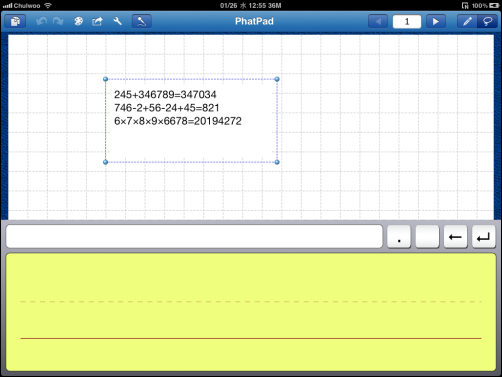This screenshot has width=502, height=377.
Task: Tap the PhatPad title
Action: pos(254,21)
